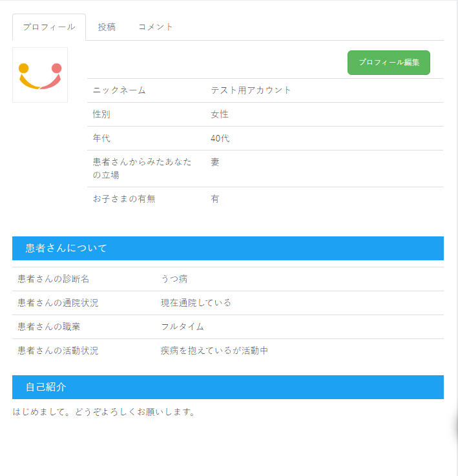Click the はじめまして self-introduction text
The image size is (458, 476).
104,412
